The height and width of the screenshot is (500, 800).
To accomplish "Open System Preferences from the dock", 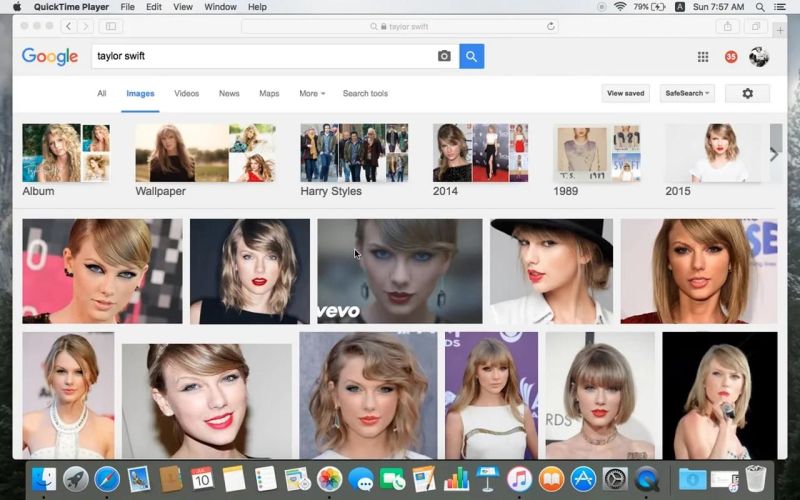I will [615, 480].
